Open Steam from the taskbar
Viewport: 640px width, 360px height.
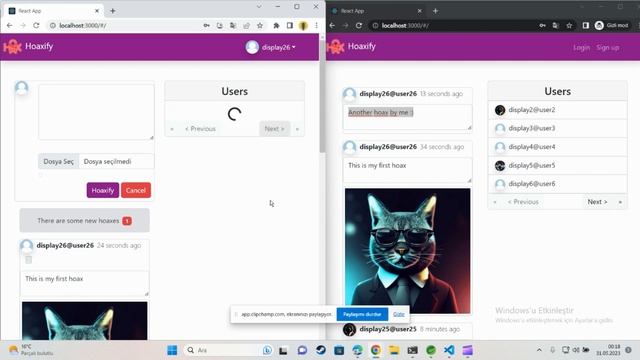click(321, 350)
